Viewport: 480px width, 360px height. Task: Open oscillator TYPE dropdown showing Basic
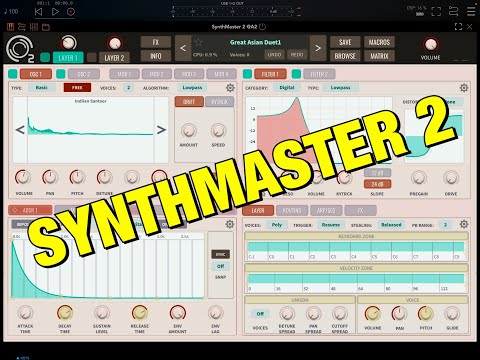tap(42, 88)
